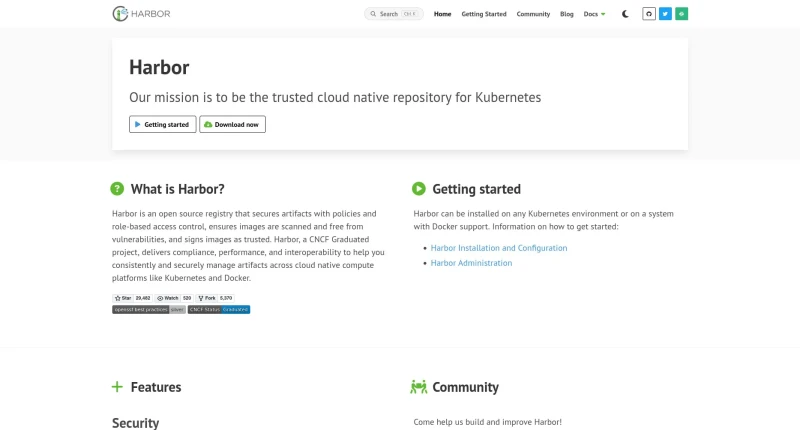Open the Docs dropdown menu
Screen dimensions: 800x430
pyautogui.click(x=594, y=14)
